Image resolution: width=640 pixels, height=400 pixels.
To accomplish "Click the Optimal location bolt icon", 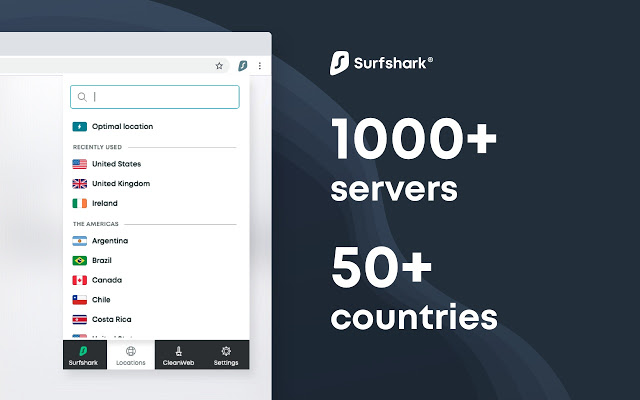I will tap(79, 127).
